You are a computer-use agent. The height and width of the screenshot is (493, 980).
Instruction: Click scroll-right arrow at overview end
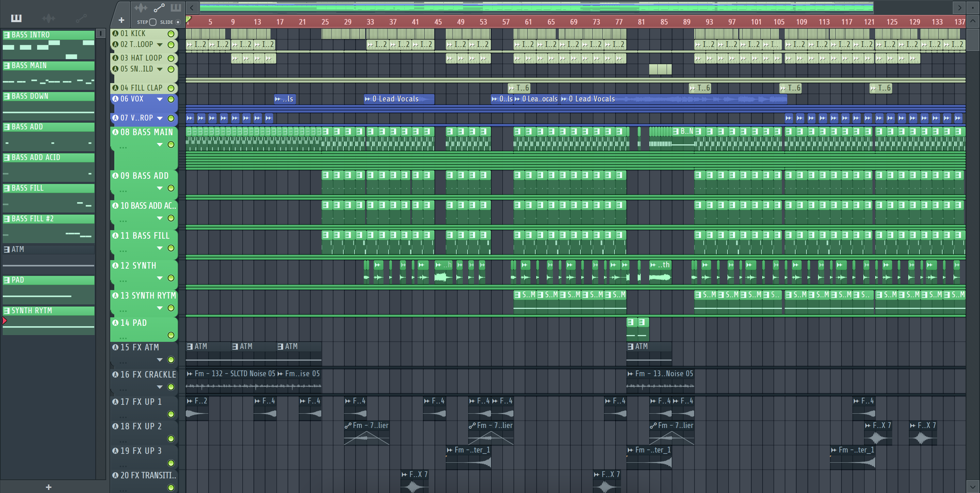click(x=960, y=7)
